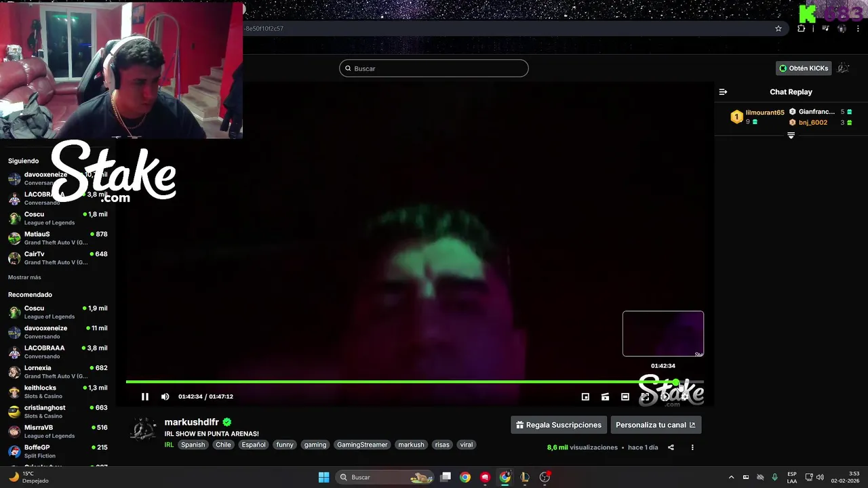Open Coscu in the Siguiendo list
Image resolution: width=868 pixels, height=488 pixels.
(58, 218)
